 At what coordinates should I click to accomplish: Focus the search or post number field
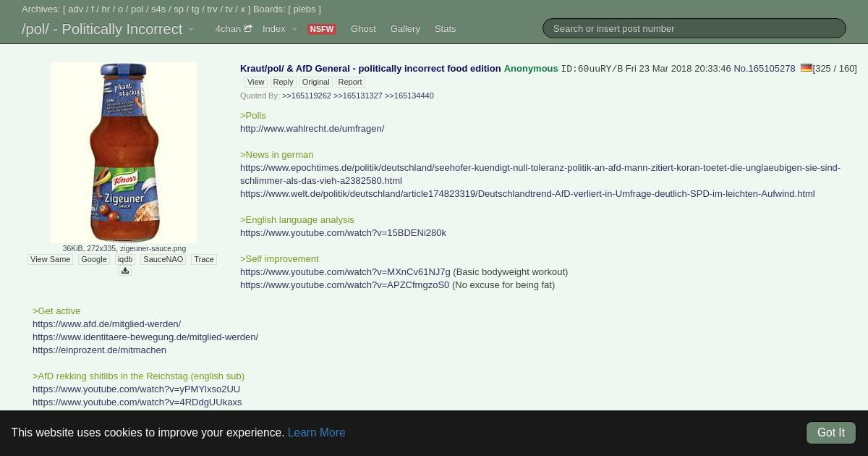pyautogui.click(x=694, y=28)
